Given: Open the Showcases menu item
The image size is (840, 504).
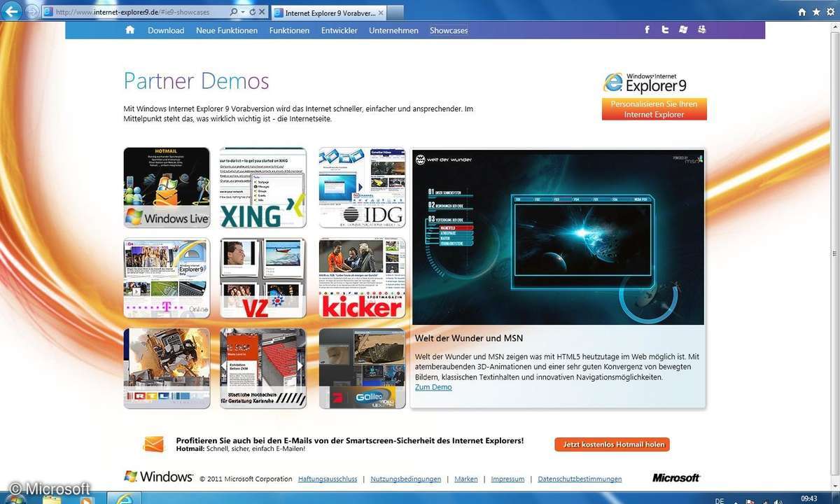Looking at the screenshot, I should (449, 30).
